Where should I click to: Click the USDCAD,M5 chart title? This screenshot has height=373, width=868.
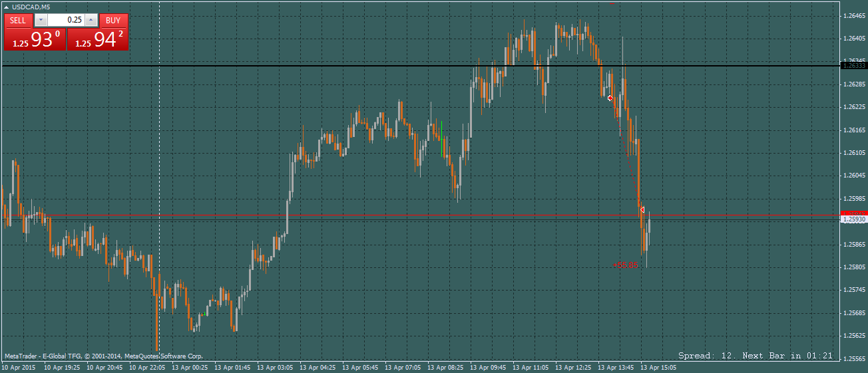click(x=31, y=7)
